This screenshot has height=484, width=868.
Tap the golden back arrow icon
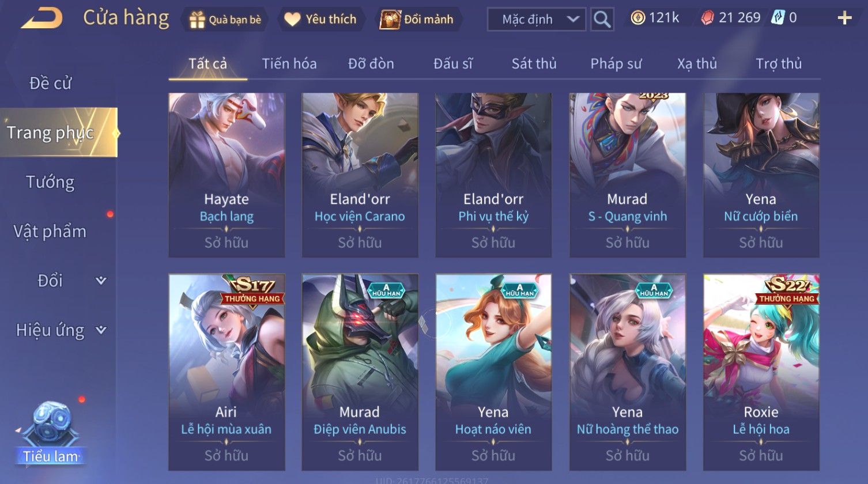pos(41,18)
